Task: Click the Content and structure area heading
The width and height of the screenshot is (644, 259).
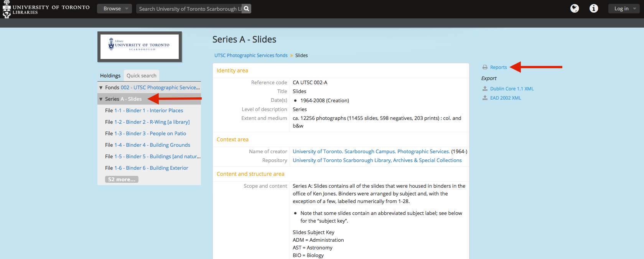Action: pos(250,174)
